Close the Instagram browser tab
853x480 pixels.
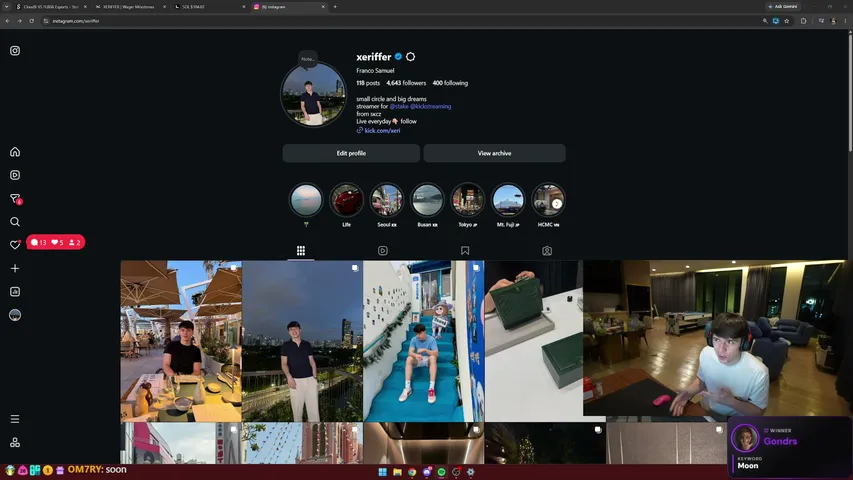323,7
